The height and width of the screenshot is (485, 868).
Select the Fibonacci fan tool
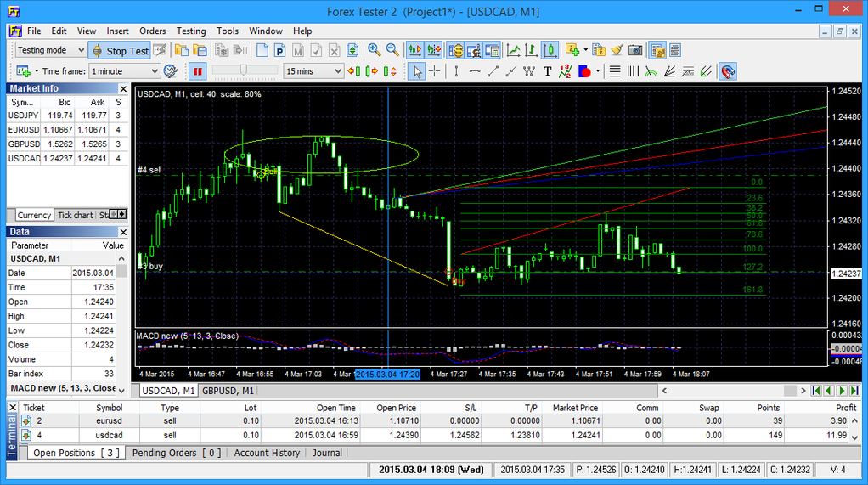pyautogui.click(x=669, y=71)
